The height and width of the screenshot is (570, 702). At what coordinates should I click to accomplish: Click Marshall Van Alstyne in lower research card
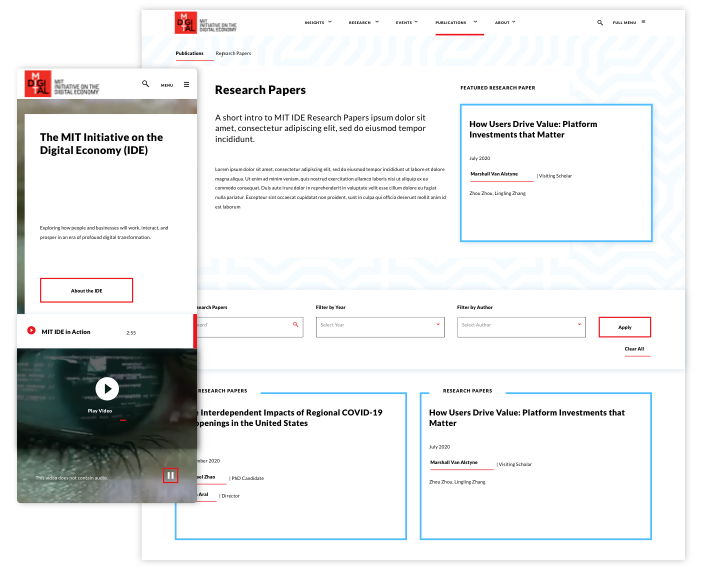454,462
